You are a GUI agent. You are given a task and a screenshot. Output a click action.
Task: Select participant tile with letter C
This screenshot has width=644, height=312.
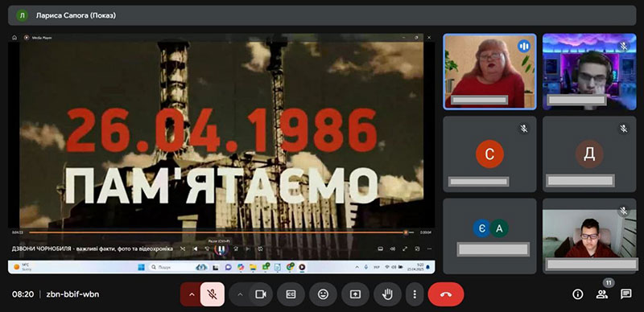click(x=489, y=154)
